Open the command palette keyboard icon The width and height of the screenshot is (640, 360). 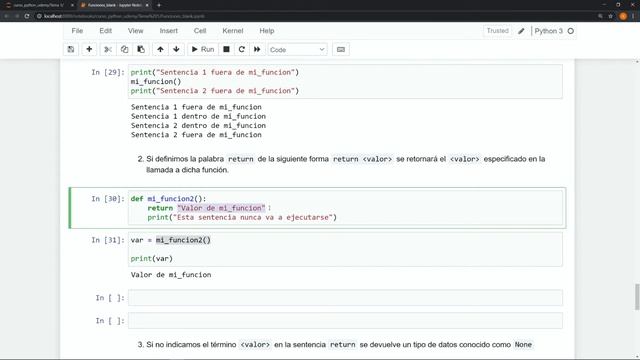341,49
